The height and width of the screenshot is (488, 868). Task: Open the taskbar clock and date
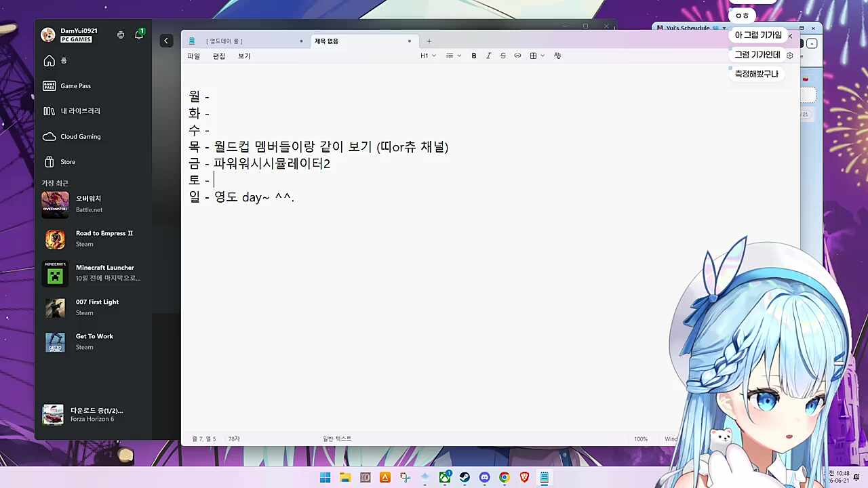[838, 476]
